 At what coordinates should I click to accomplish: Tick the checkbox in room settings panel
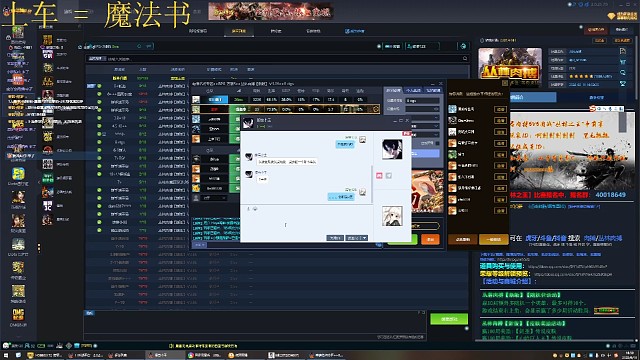tap(437, 143)
